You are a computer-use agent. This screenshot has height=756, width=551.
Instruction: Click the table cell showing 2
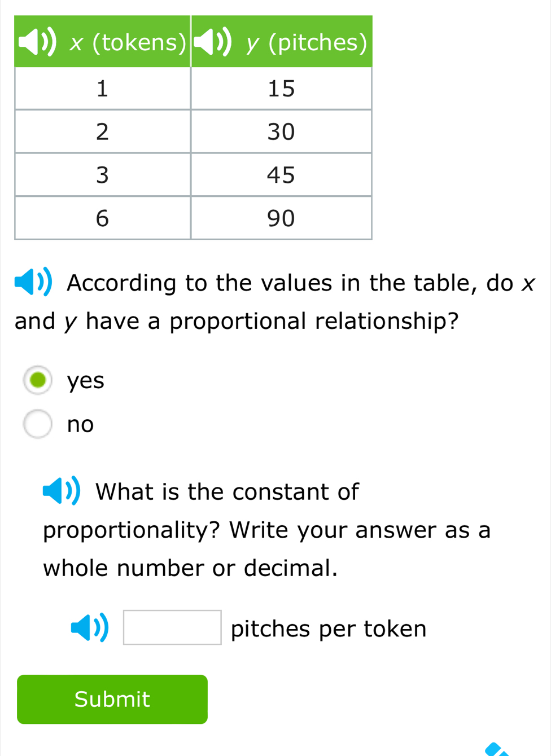(102, 131)
